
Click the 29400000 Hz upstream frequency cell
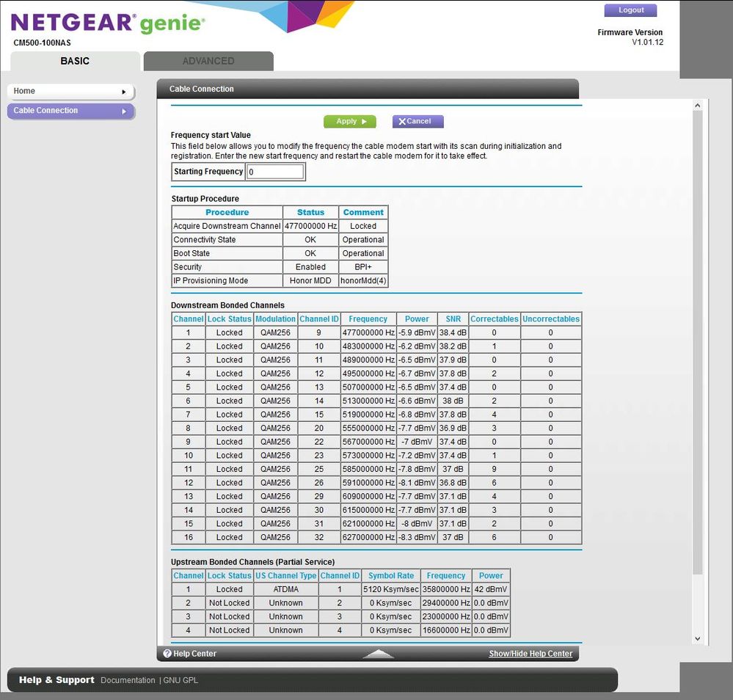[x=446, y=603]
